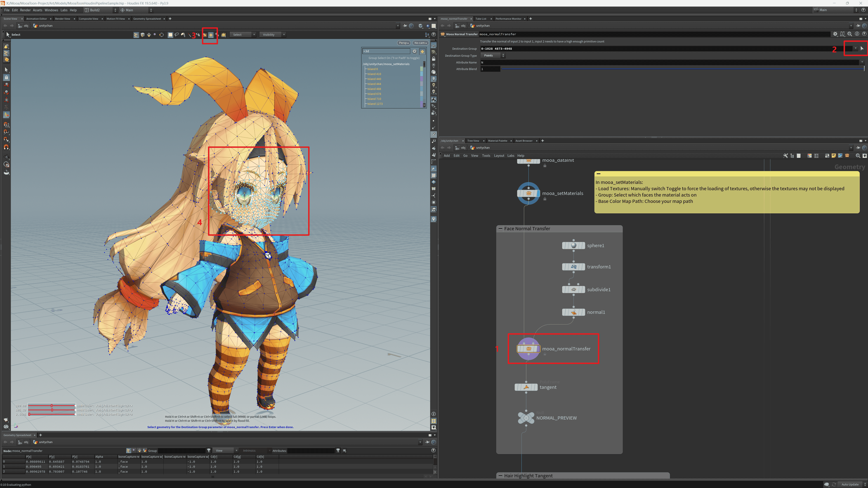Select Island 1273 in group list
The image size is (868, 488).
pyautogui.click(x=375, y=104)
